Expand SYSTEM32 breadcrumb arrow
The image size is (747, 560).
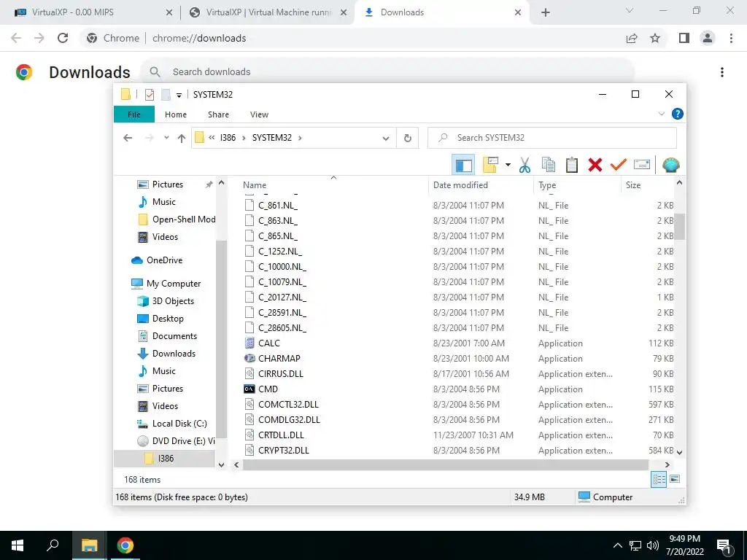[x=300, y=138]
